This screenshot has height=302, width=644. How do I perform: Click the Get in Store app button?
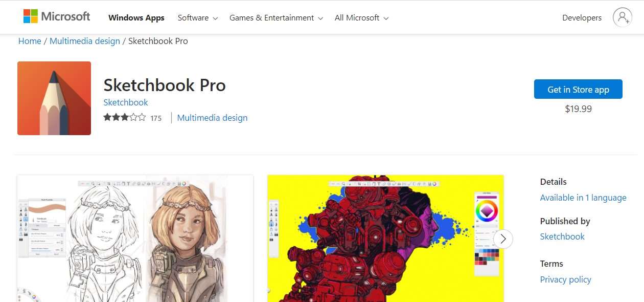click(x=578, y=89)
